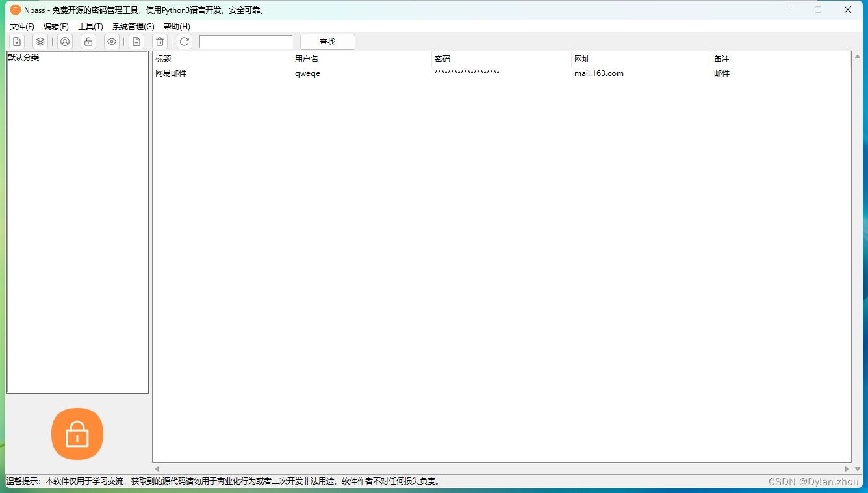Open the category manager icon

40,41
